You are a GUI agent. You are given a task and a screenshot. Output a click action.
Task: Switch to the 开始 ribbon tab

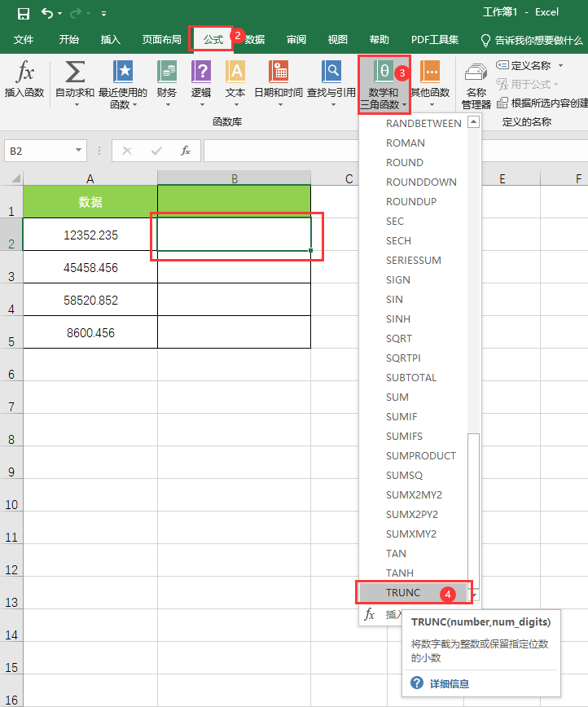[69, 40]
